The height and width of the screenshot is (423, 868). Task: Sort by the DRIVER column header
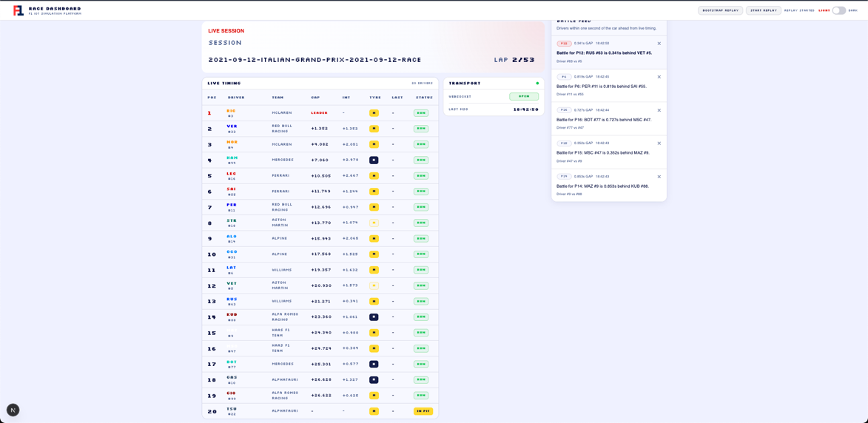pyautogui.click(x=236, y=98)
